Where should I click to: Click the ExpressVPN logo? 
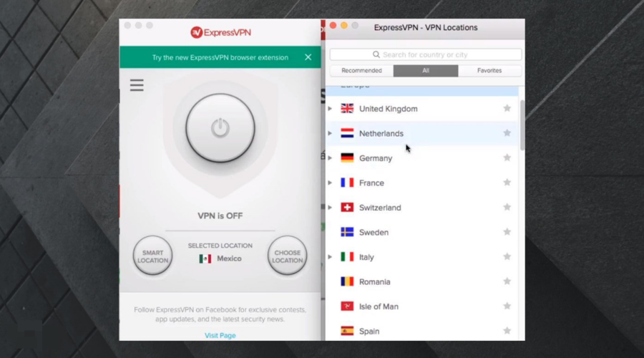[x=220, y=32]
